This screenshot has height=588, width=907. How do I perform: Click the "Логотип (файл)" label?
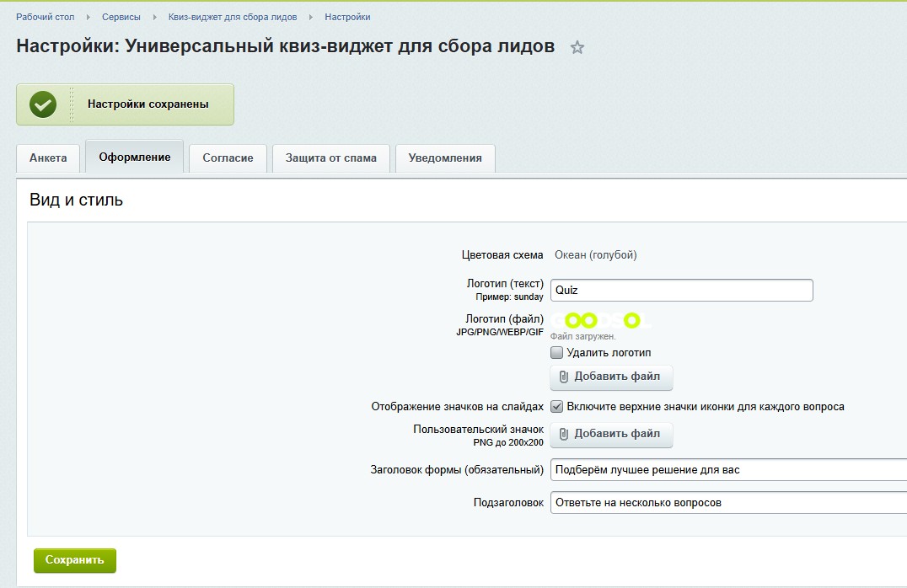coord(504,319)
